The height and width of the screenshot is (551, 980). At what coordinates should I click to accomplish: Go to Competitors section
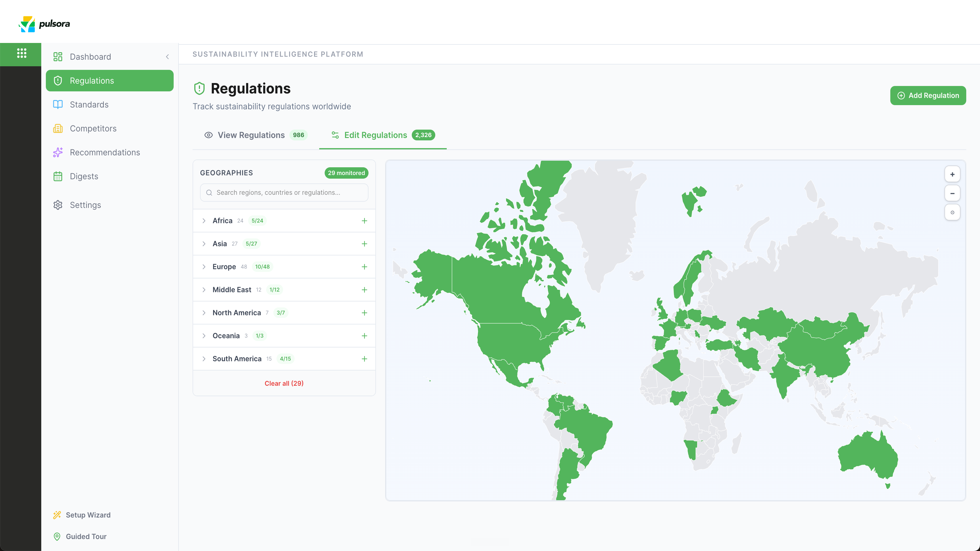click(109, 129)
